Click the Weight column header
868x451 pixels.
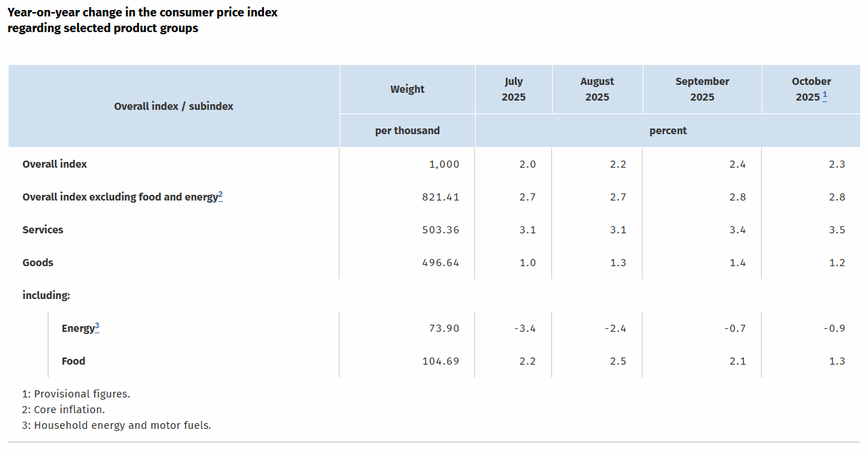[407, 89]
